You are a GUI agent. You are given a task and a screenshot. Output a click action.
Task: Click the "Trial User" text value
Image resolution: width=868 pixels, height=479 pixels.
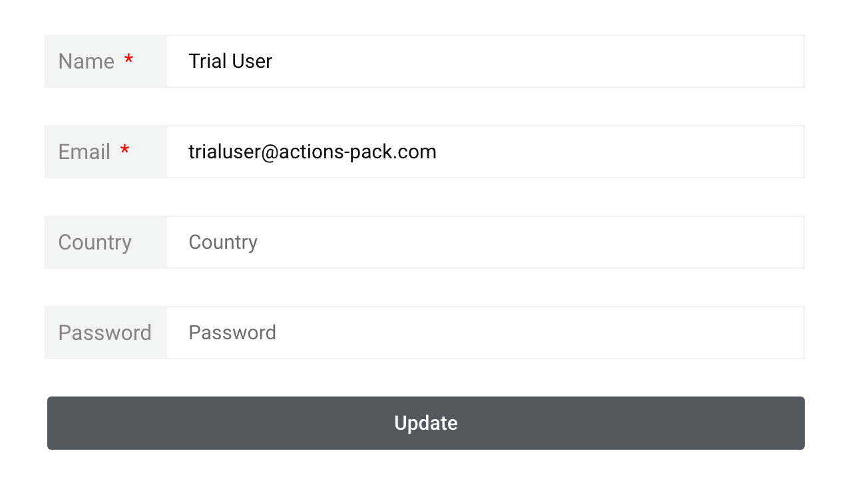coord(230,61)
